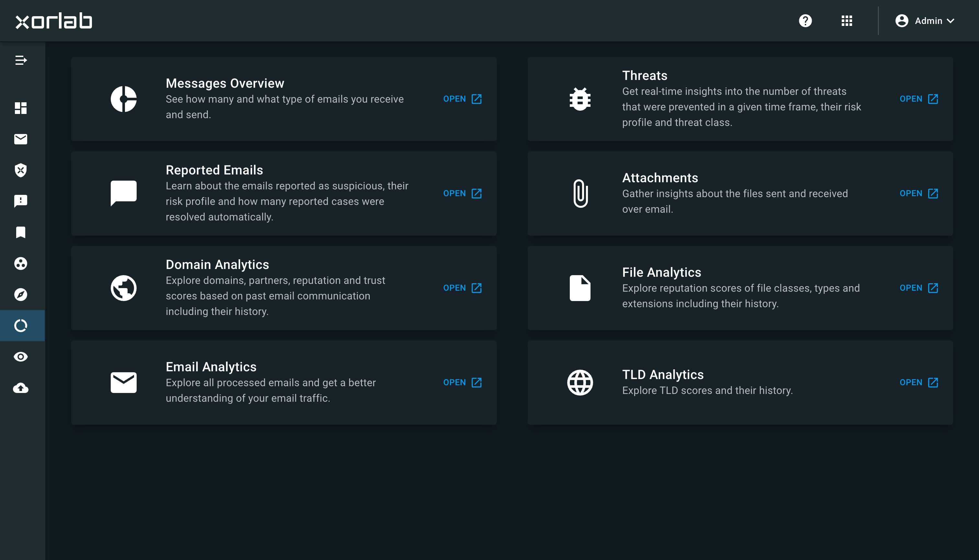The height and width of the screenshot is (560, 979).
Task: Click the mail envelope sidebar icon
Action: (21, 139)
